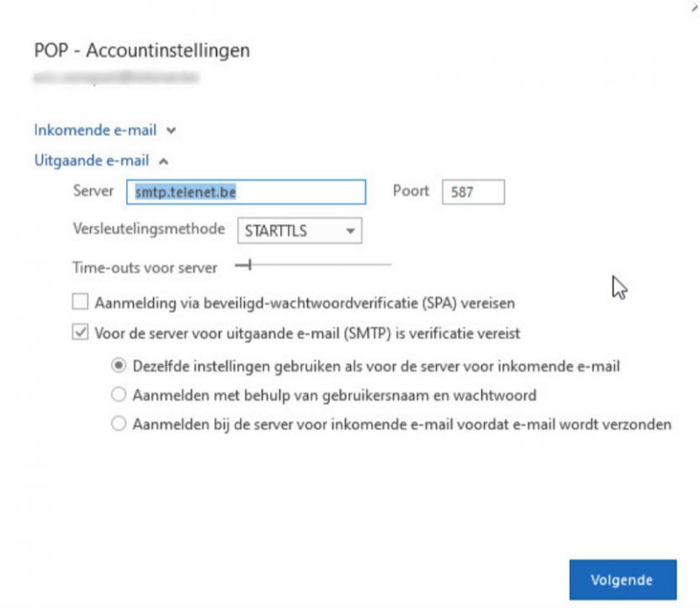The image size is (700, 608).
Task: Open the STARTTLS encryption combo box
Action: pos(299,232)
